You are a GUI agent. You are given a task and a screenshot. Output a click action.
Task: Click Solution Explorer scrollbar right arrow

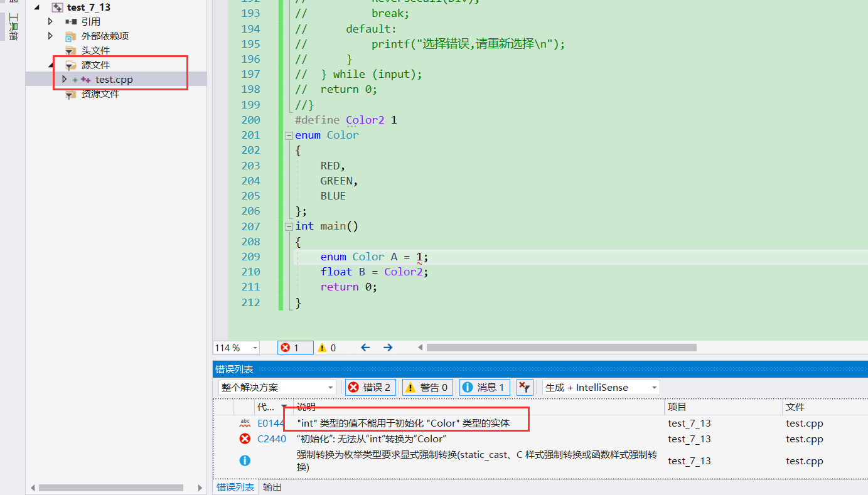point(200,487)
